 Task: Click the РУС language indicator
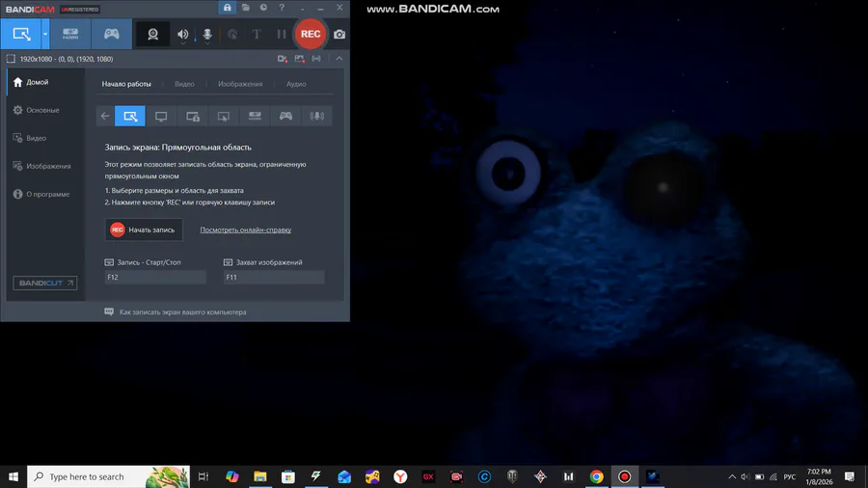789,476
